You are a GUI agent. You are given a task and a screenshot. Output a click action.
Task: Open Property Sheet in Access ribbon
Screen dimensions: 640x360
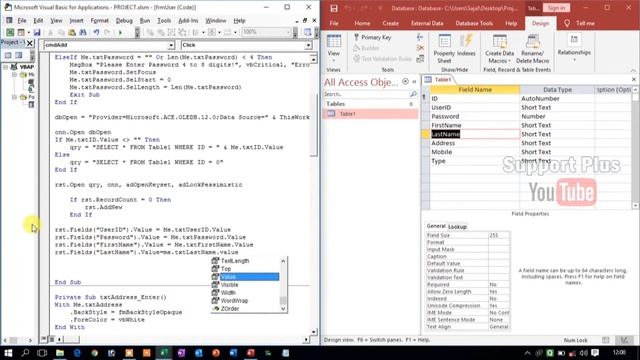click(444, 48)
